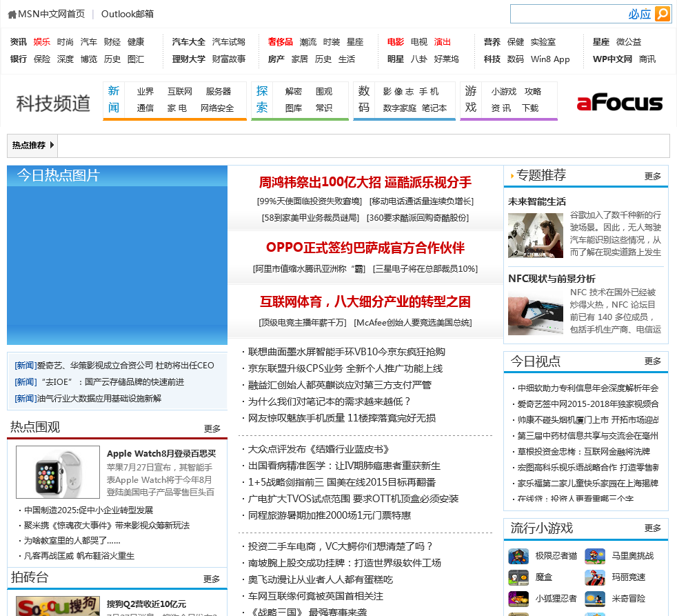
Task: Open Outlook邮箱 link
Action: click(x=128, y=14)
